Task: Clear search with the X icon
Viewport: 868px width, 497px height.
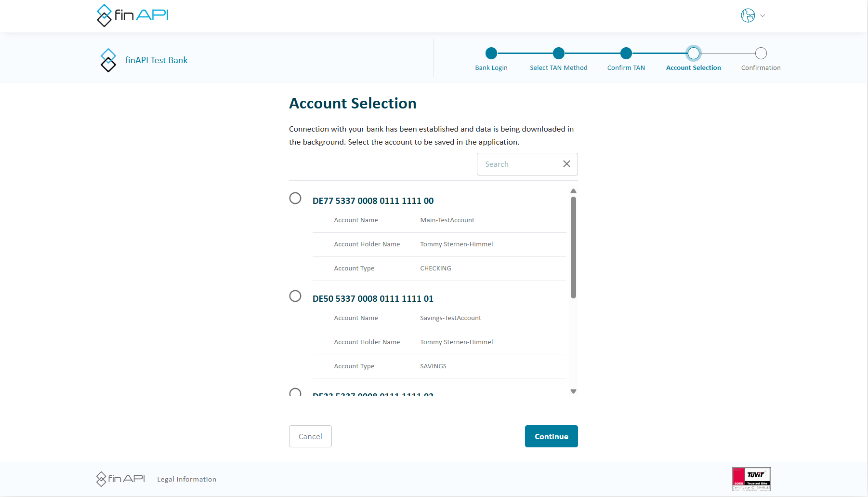Action: click(566, 164)
